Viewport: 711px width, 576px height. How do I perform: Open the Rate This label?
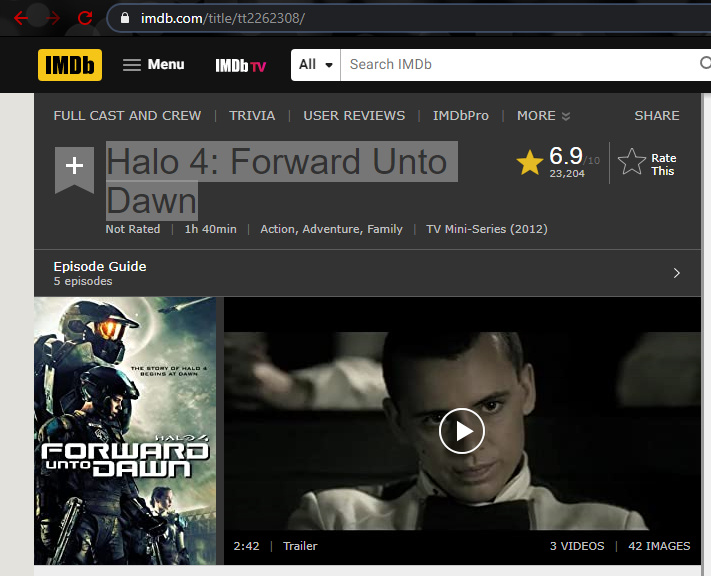663,164
